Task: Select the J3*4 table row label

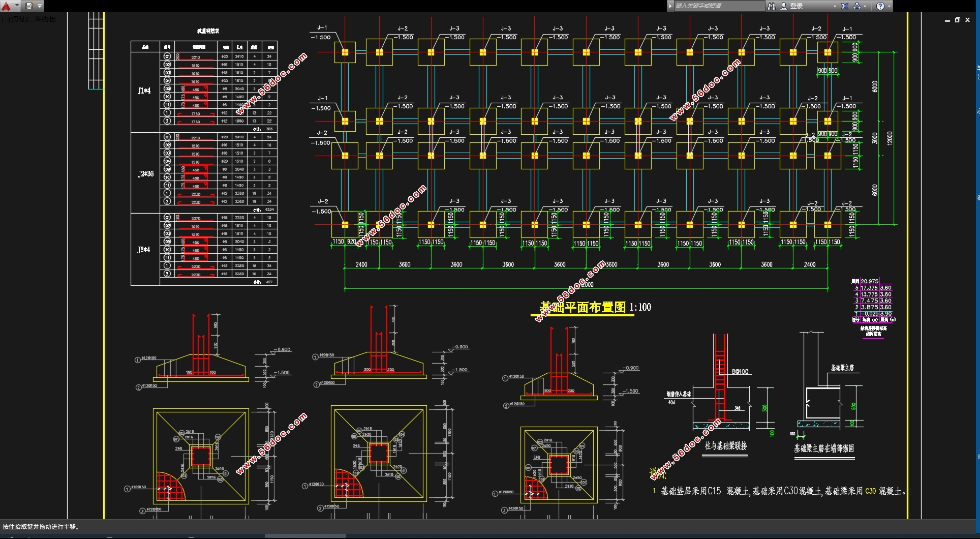Action: point(144,250)
